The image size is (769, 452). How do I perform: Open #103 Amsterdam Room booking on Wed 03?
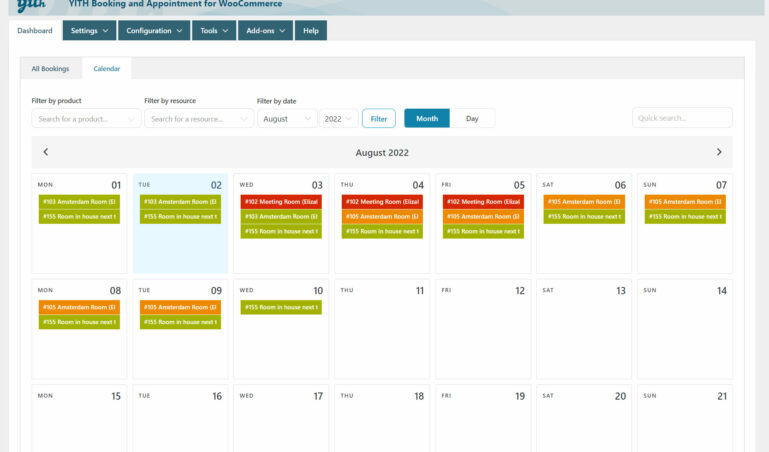(281, 216)
